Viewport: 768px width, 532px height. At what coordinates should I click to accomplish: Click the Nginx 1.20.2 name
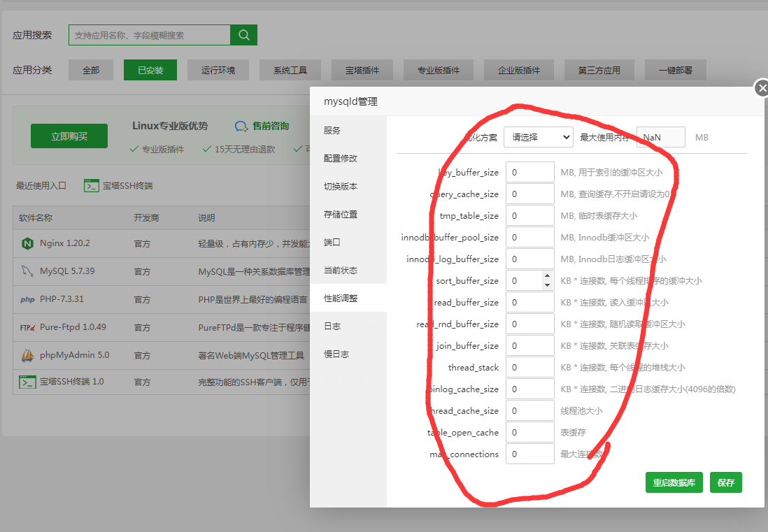[64, 243]
